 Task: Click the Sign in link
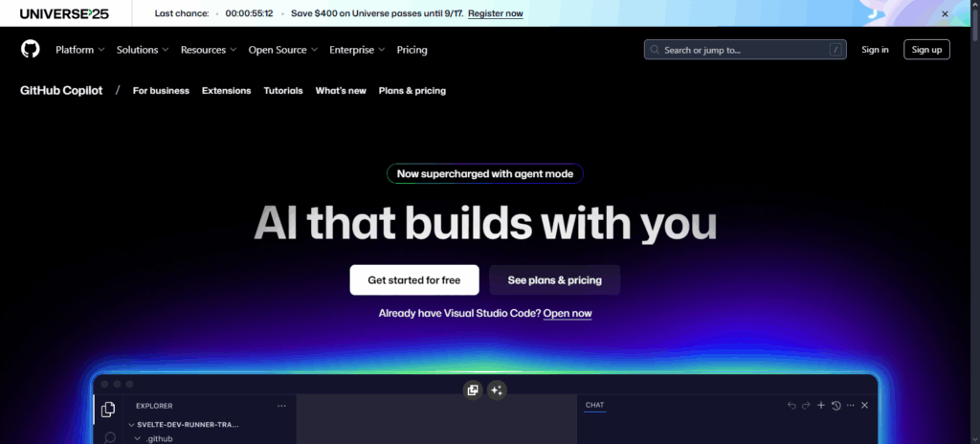tap(875, 50)
